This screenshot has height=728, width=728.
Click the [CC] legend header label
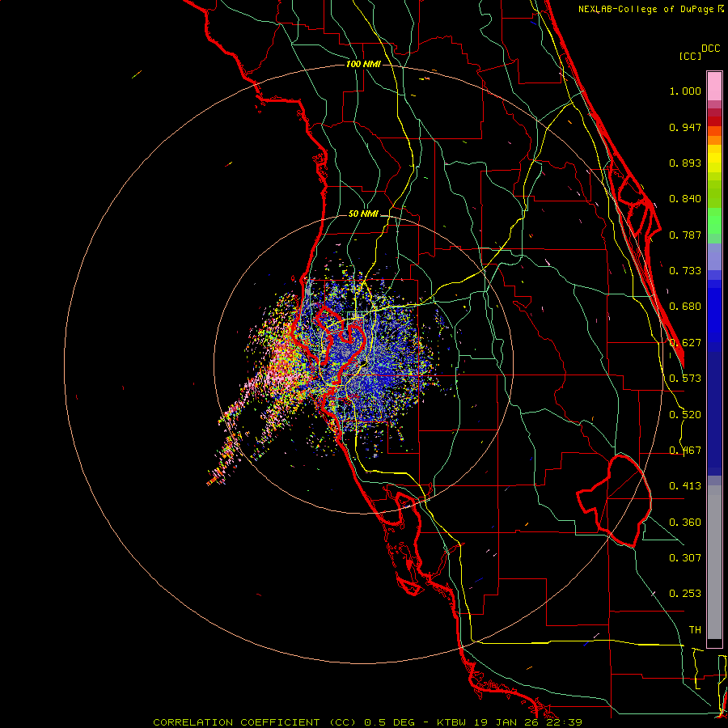tap(691, 56)
